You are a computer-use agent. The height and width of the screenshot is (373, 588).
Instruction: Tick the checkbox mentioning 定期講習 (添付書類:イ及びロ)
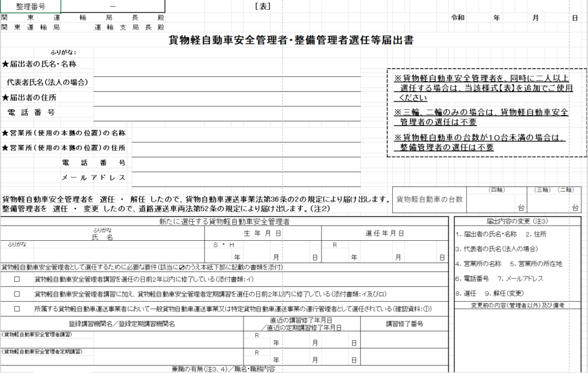17,294
